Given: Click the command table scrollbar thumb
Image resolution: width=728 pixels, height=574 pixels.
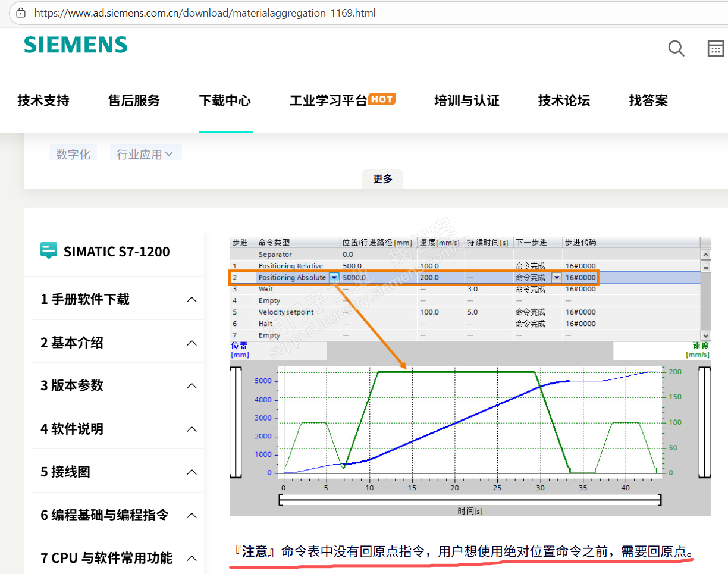Looking at the screenshot, I should click(705, 266).
